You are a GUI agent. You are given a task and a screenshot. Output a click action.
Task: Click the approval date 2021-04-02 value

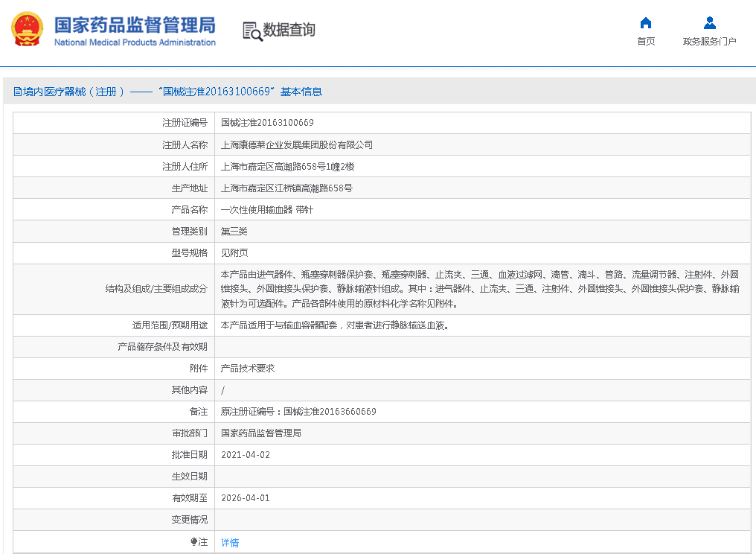tap(246, 455)
